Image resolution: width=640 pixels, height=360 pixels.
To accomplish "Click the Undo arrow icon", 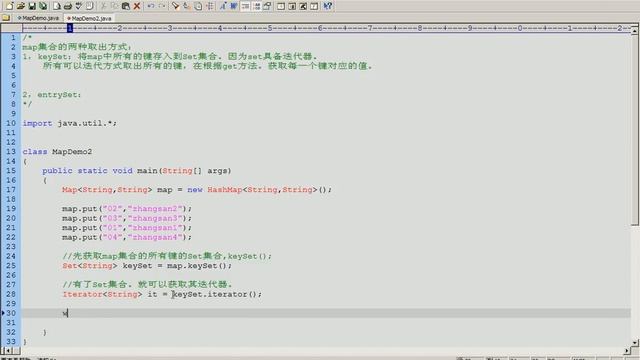I will click(151, 6).
